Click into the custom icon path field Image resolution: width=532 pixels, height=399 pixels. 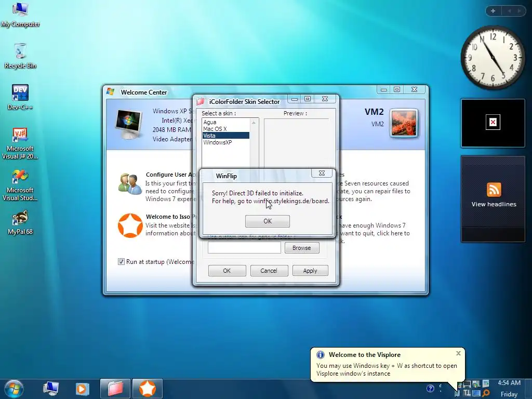coord(244,248)
